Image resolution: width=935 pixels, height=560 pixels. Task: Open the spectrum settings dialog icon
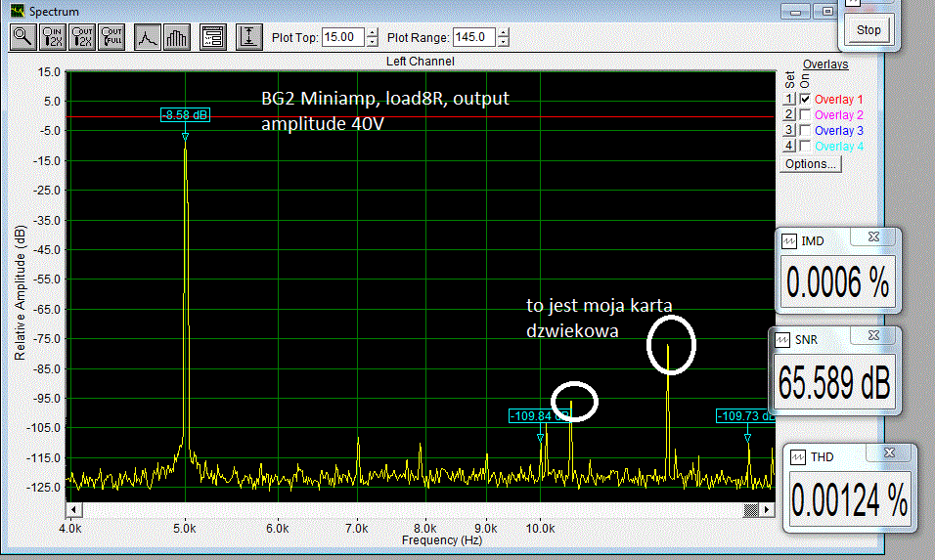(213, 37)
